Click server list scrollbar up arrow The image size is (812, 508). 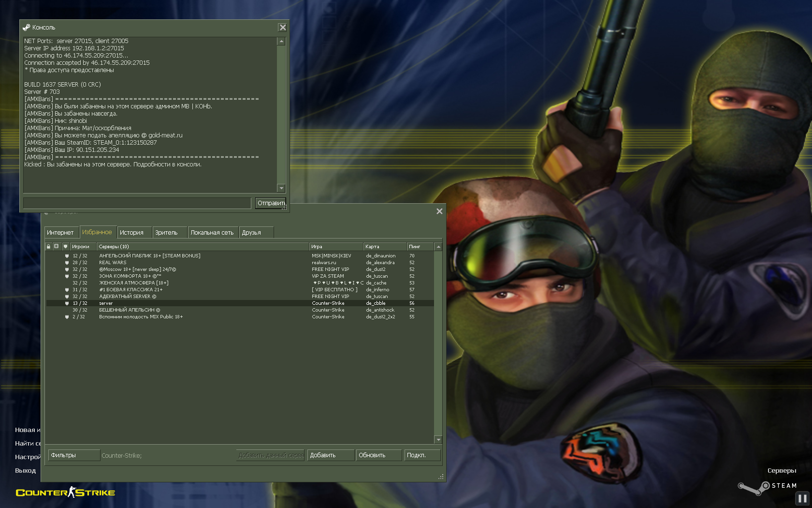(438, 247)
